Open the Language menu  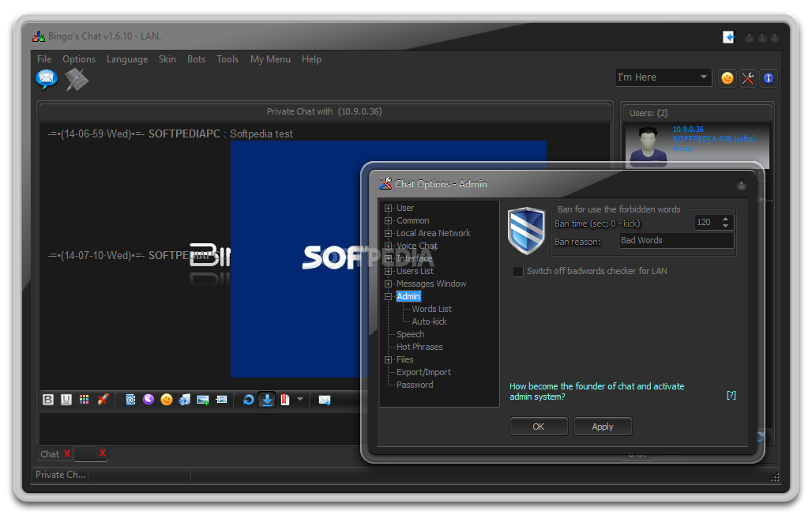pos(127,59)
